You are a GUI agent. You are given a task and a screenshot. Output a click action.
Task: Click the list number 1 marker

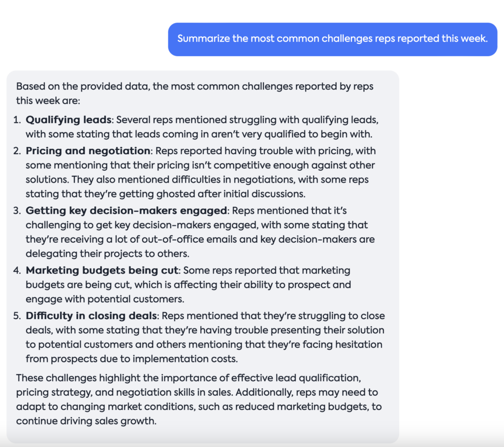17,120
